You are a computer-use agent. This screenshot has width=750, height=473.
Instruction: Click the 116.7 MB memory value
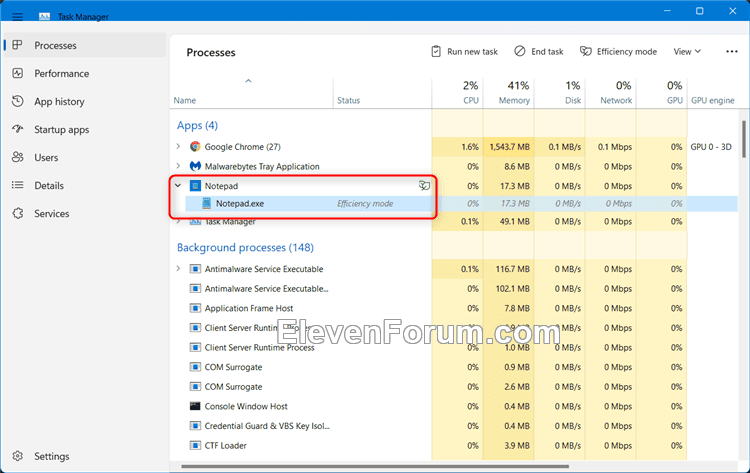click(512, 269)
